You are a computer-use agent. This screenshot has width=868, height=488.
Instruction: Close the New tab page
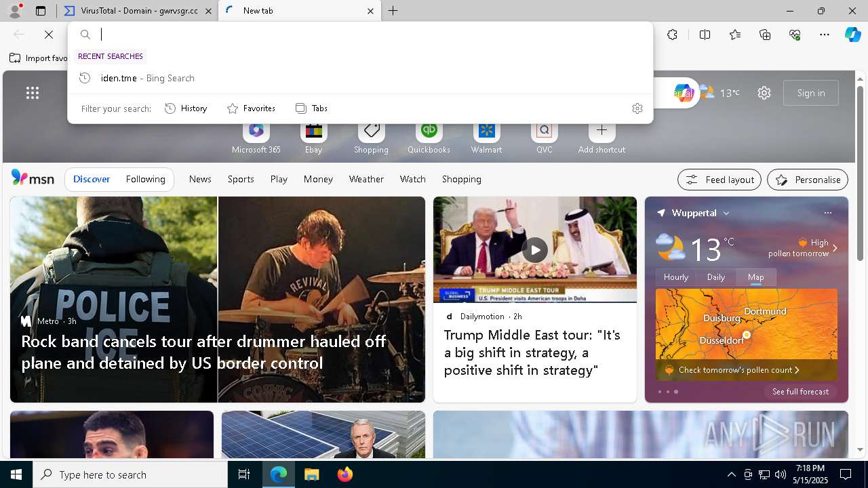coord(370,11)
